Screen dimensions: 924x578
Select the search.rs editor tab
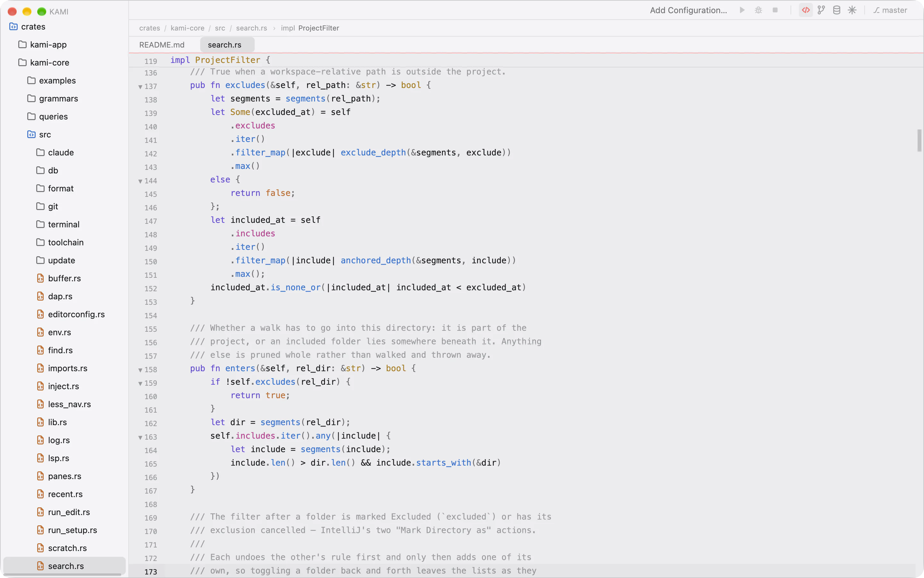click(x=227, y=45)
